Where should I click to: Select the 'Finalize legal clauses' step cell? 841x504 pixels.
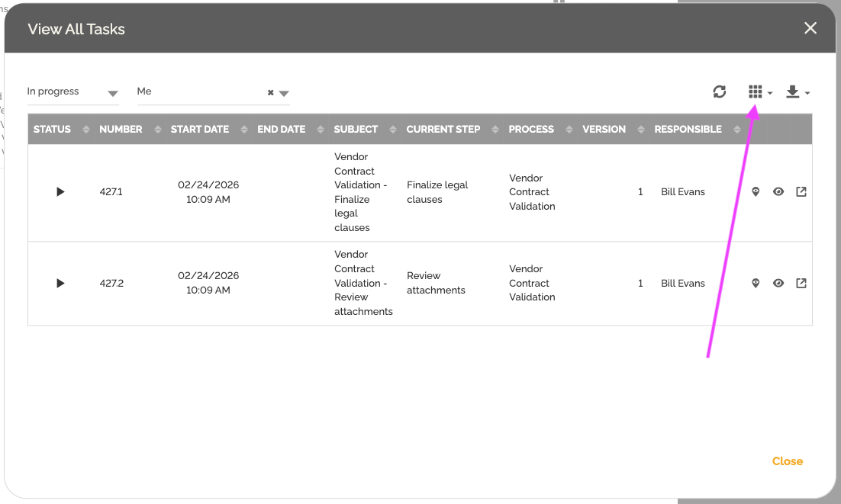point(437,192)
